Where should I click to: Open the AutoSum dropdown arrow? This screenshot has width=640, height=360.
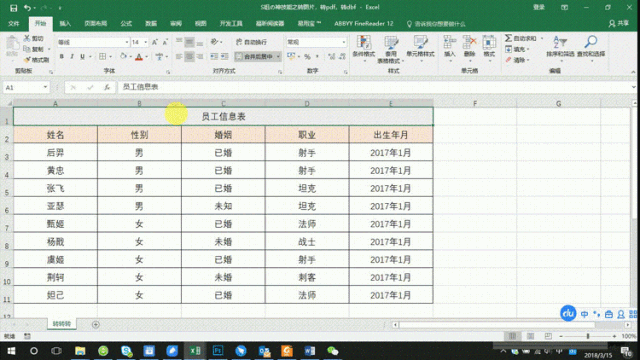542,38
